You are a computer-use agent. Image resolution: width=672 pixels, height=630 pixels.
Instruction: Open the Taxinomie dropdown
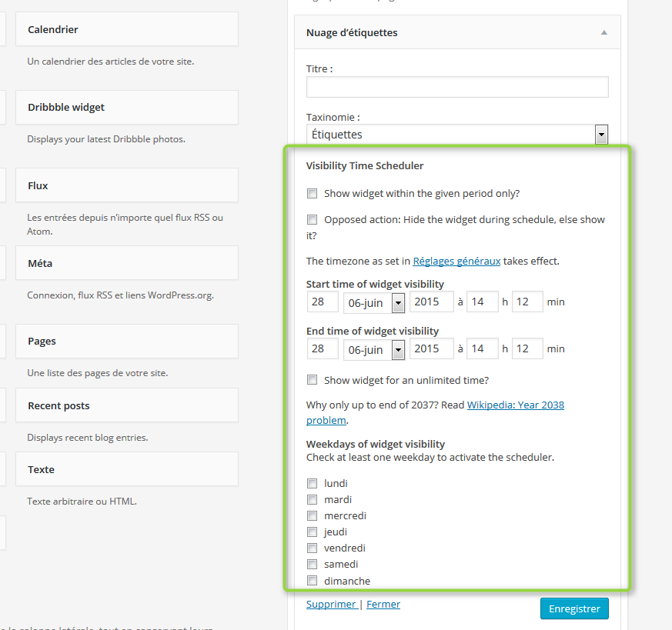[457, 135]
